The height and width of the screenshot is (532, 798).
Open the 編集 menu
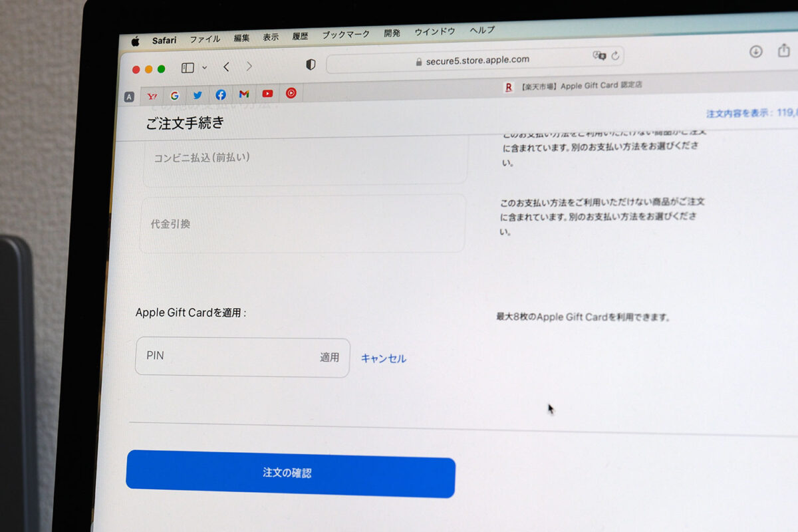point(241,38)
